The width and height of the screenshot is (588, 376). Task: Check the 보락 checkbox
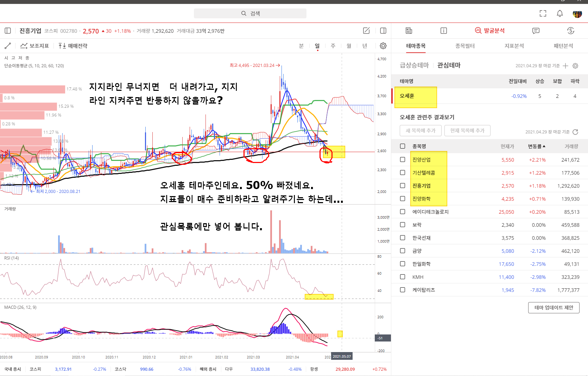tap(403, 225)
